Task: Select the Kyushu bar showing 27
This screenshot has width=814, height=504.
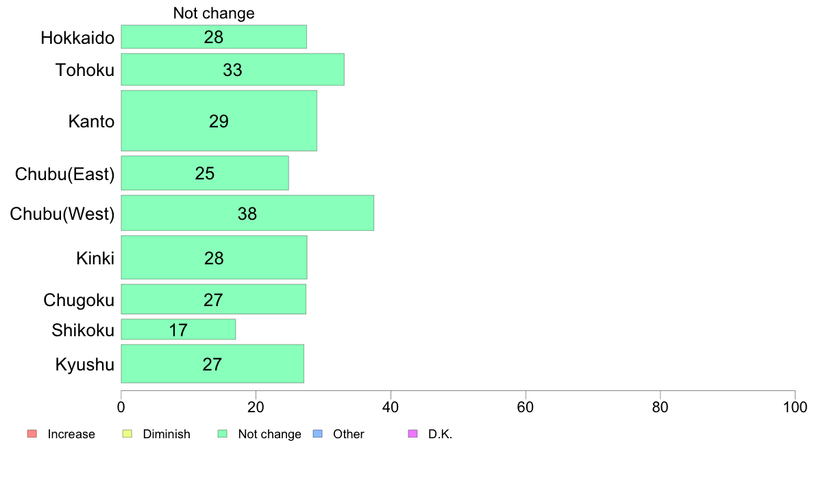Action: pos(212,364)
